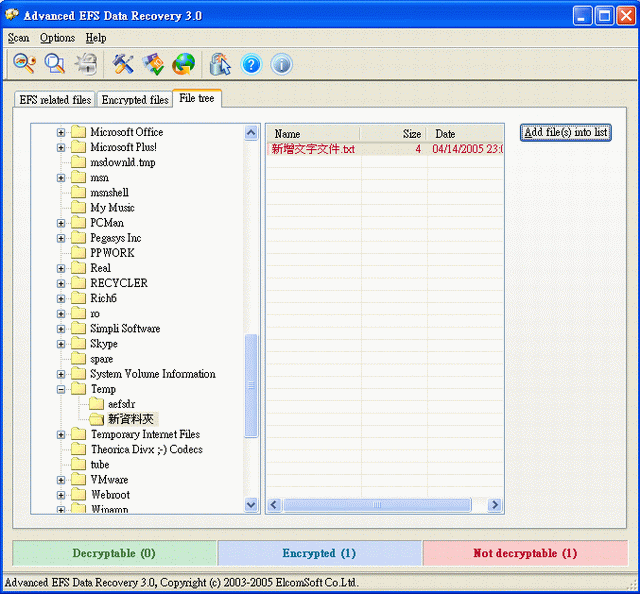Image resolution: width=640 pixels, height=594 pixels.
Task: Open options via hammer and tools icon
Action: coord(123,64)
